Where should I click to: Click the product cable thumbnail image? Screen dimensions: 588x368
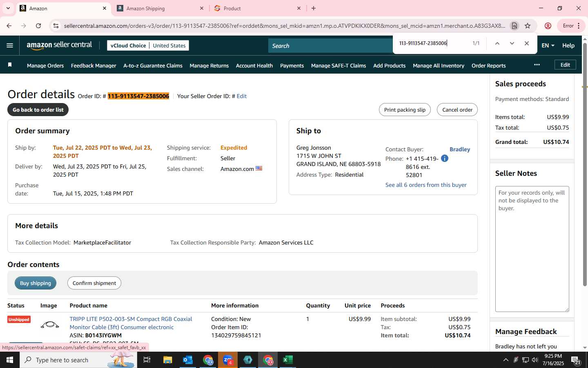point(50,325)
